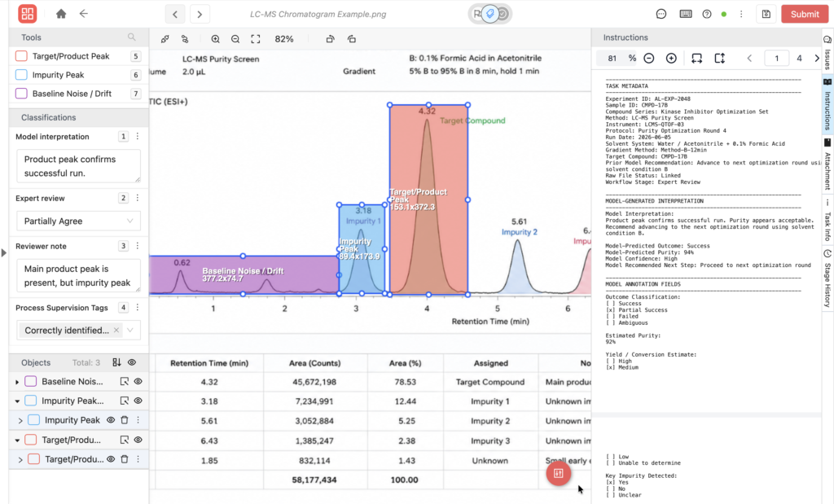Sort the Objects list
Viewport: 834px width, 504px height.
coord(116,362)
